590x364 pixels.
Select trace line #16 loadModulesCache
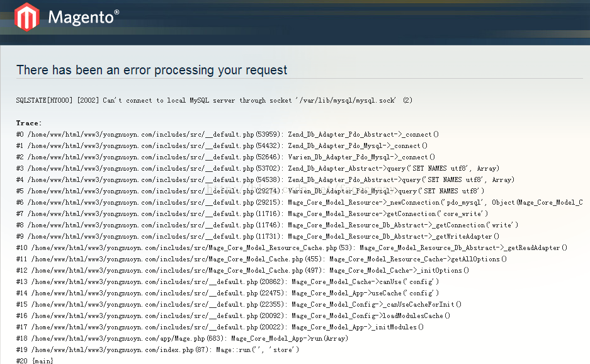tap(233, 316)
